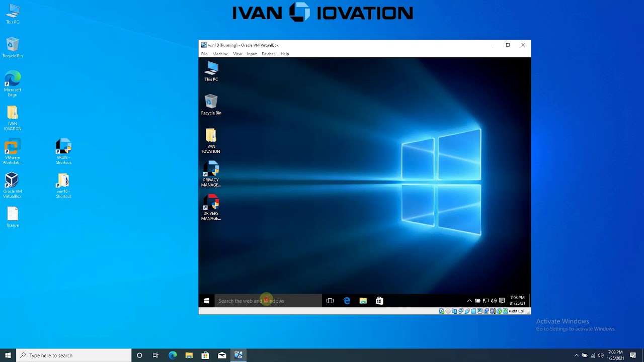Click VirtualBox display indicator
The height and width of the screenshot is (362, 644).
click(x=480, y=311)
